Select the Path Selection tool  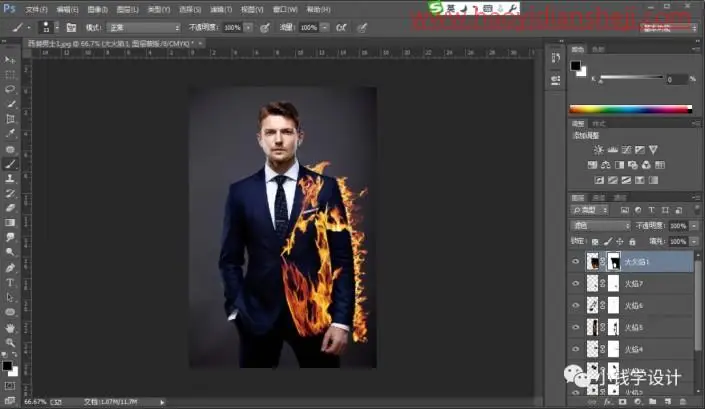click(x=10, y=298)
